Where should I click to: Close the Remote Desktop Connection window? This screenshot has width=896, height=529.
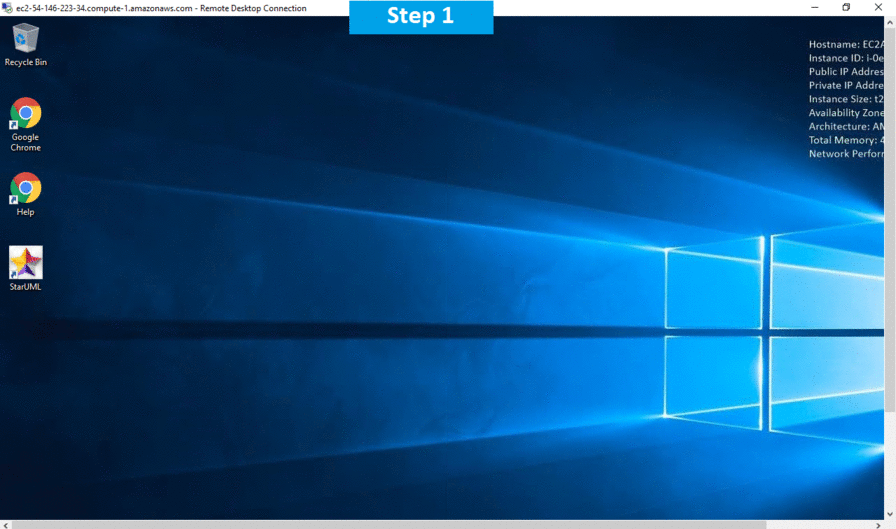[880, 8]
